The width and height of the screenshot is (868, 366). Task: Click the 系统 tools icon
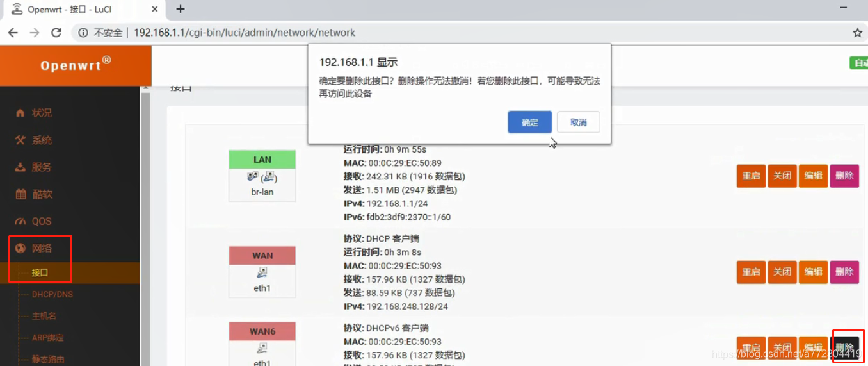point(20,140)
